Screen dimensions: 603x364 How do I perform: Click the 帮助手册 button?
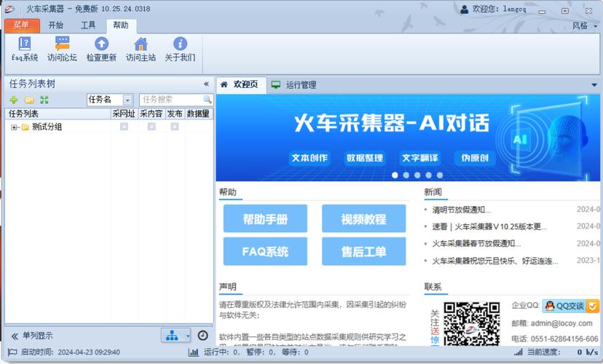[265, 218]
